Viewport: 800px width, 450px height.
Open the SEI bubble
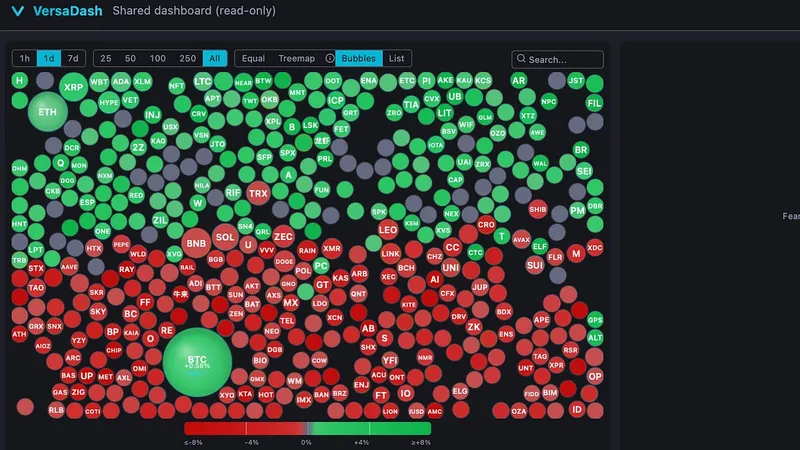(584, 171)
